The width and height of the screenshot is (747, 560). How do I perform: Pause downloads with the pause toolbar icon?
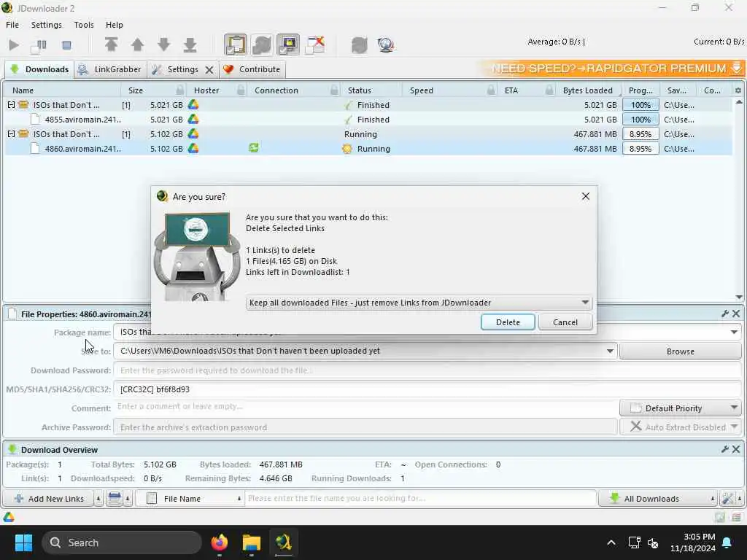tap(39, 45)
